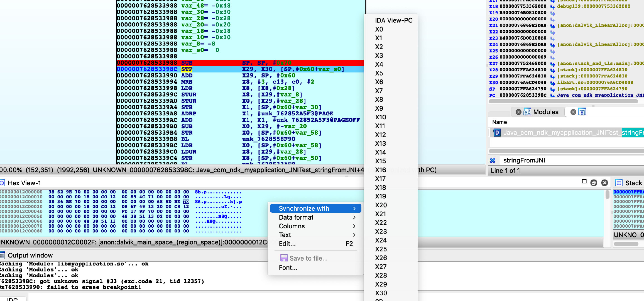This screenshot has width=644, height=301.
Task: Click the Edit... menu entry
Action: point(287,244)
